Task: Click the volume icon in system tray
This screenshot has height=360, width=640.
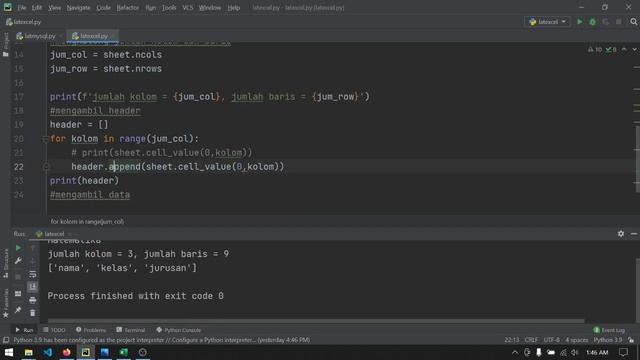Action: coord(575,352)
